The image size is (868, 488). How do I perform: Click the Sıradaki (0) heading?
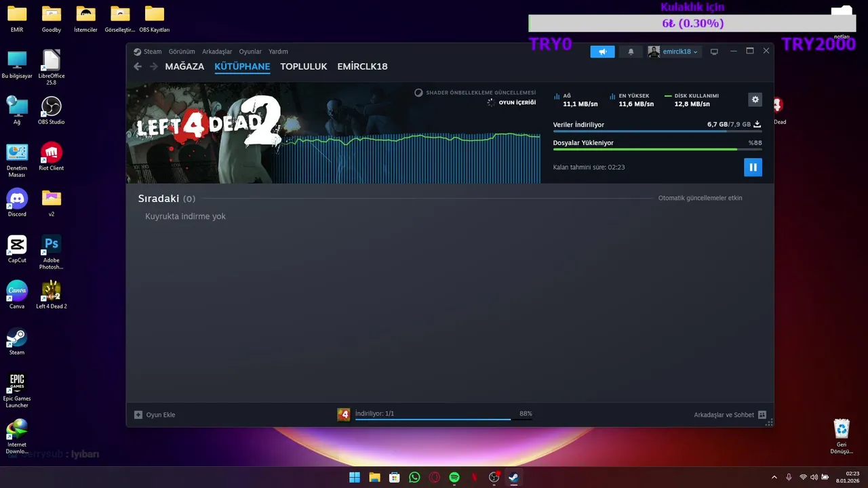pos(167,199)
